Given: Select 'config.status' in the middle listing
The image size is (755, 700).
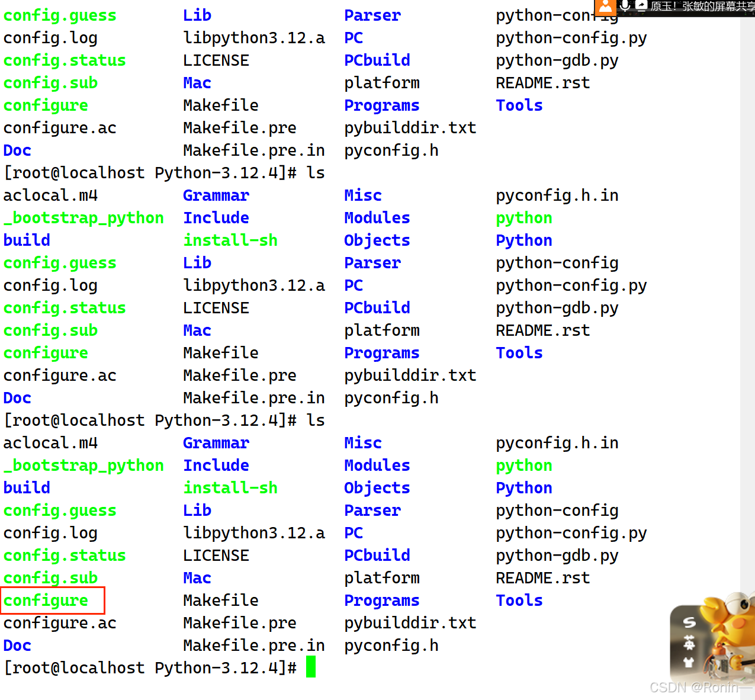Looking at the screenshot, I should [65, 308].
